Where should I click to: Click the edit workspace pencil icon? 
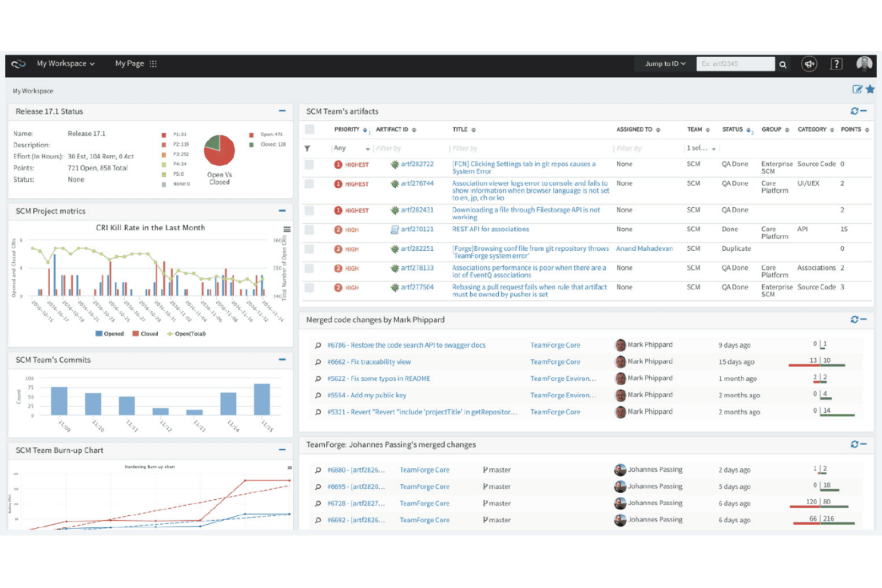click(x=857, y=89)
